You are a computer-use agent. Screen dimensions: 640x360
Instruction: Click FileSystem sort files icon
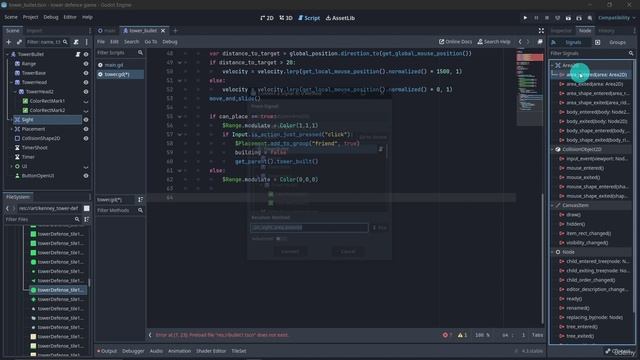87,219
